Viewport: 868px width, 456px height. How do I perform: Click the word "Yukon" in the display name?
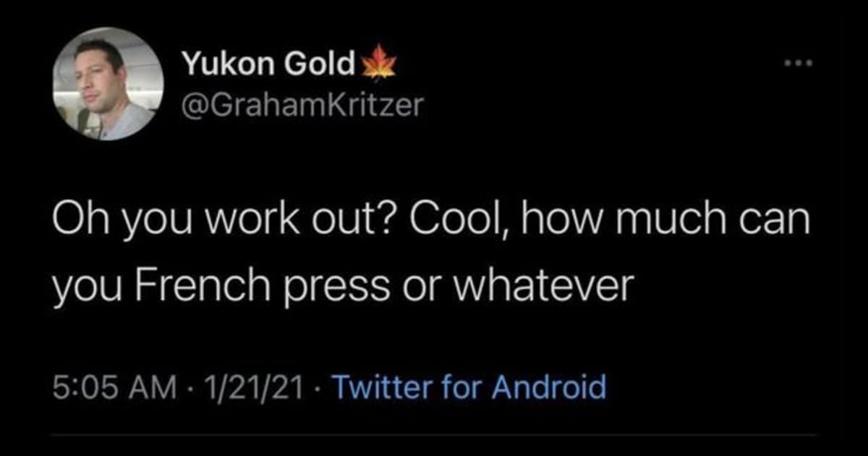pyautogui.click(x=227, y=65)
